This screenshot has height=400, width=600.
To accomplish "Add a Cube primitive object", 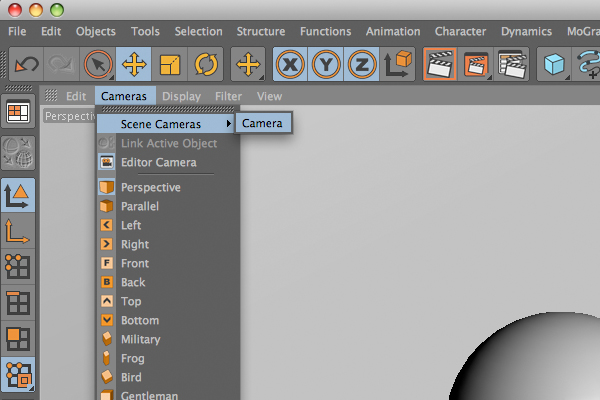I will [554, 64].
